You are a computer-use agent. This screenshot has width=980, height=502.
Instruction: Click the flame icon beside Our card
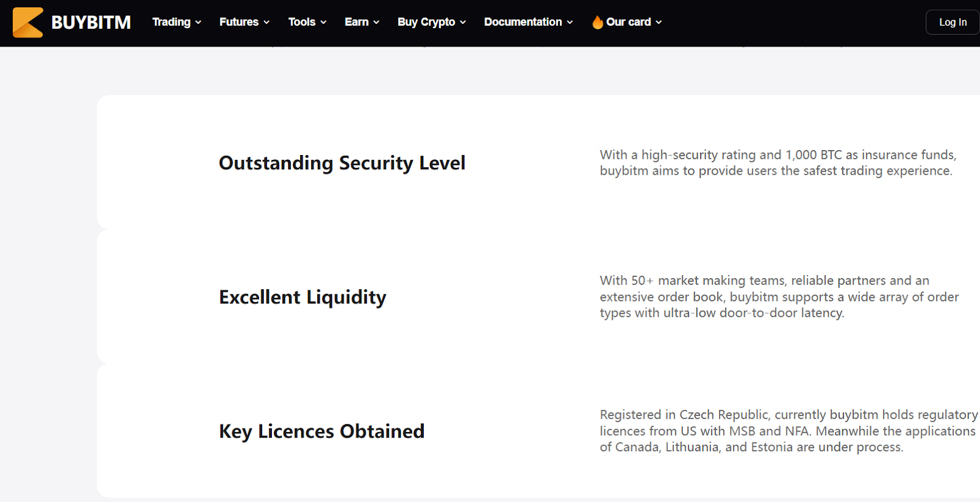pos(597,23)
